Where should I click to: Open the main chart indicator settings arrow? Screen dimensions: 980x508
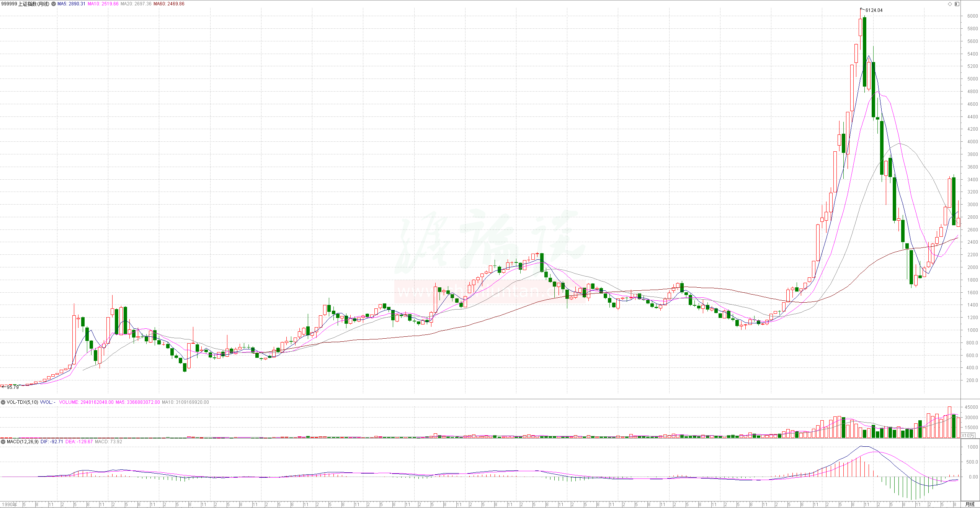[54, 4]
